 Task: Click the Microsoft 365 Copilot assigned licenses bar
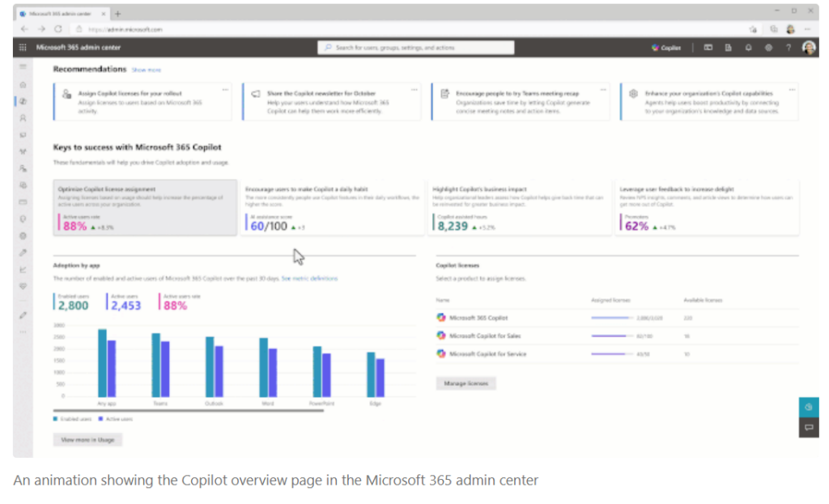click(612, 318)
